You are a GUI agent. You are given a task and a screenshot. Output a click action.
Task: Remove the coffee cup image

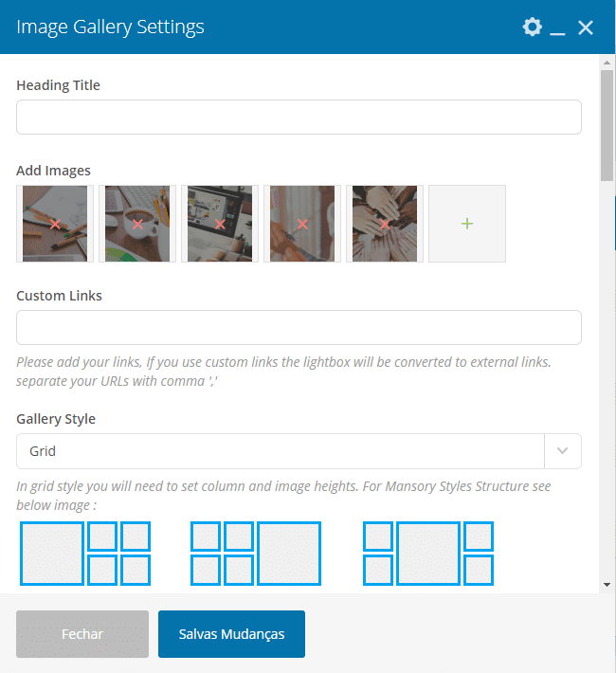(137, 224)
